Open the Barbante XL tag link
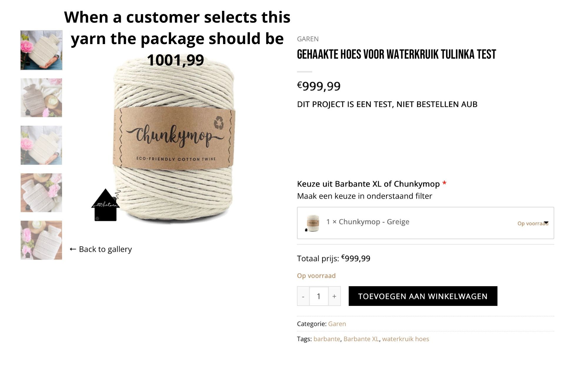Screen dimensions: 588x382 point(361,339)
